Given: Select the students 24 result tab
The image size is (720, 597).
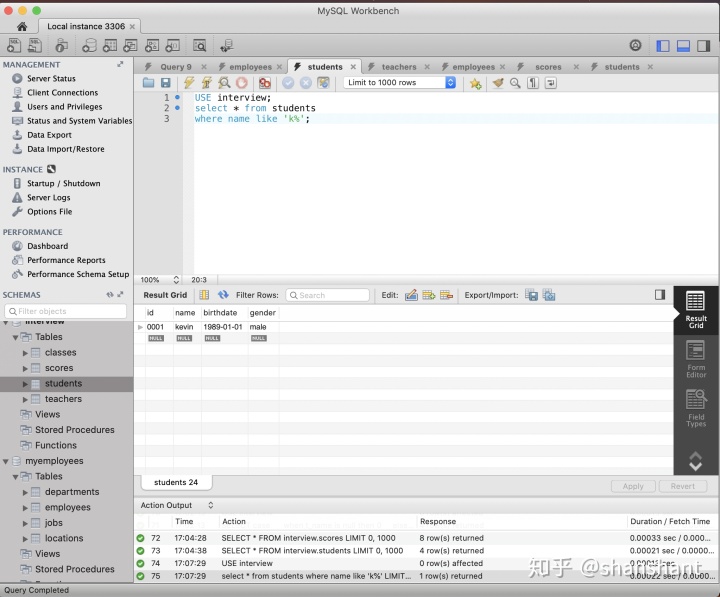Looking at the screenshot, I should [x=176, y=482].
